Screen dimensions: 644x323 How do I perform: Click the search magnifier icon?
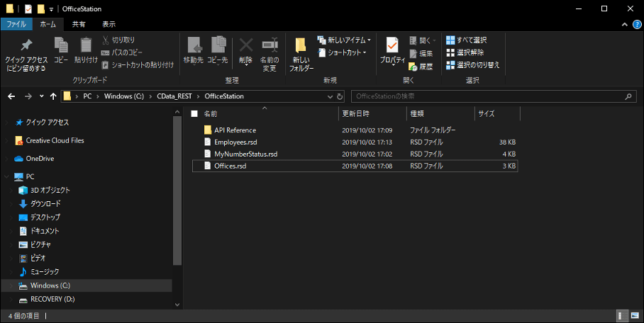[628, 96]
